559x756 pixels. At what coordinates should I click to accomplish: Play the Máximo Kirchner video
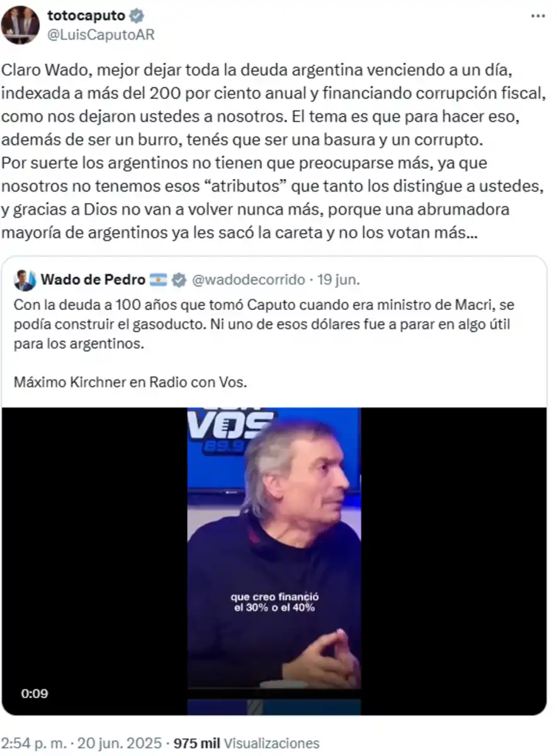pos(274,561)
